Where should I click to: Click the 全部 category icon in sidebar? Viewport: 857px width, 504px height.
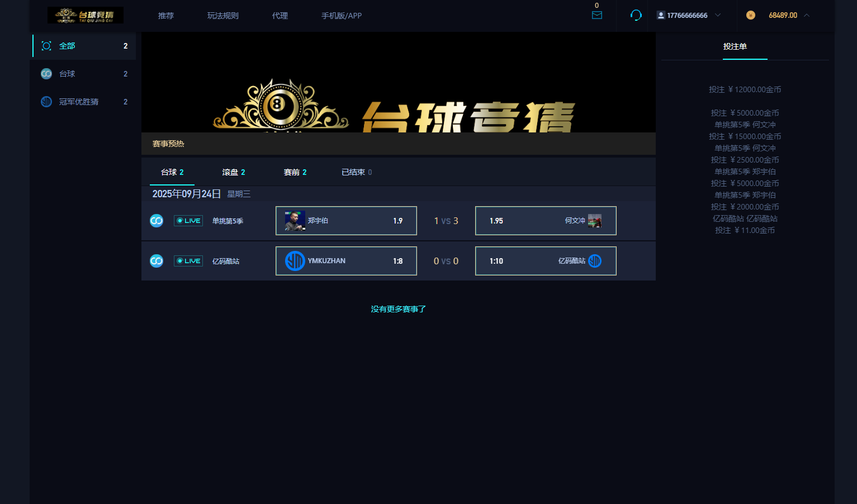(46, 46)
